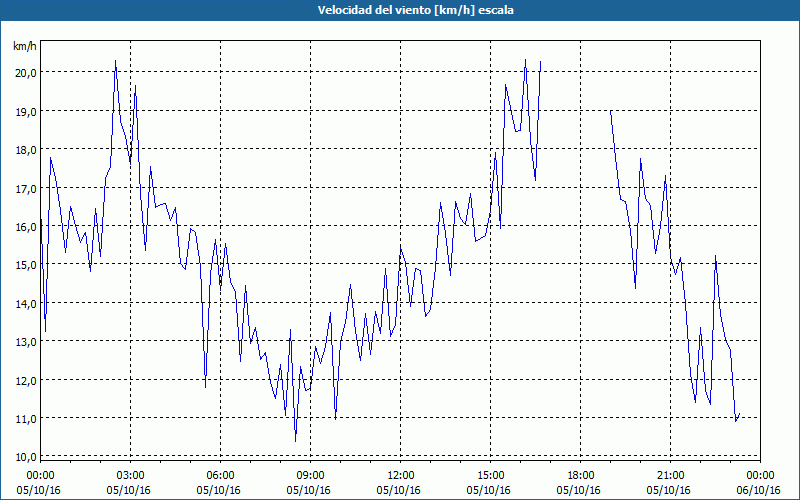Click the 11,0 y-axis value
The width and height of the screenshot is (800, 500).
26,419
